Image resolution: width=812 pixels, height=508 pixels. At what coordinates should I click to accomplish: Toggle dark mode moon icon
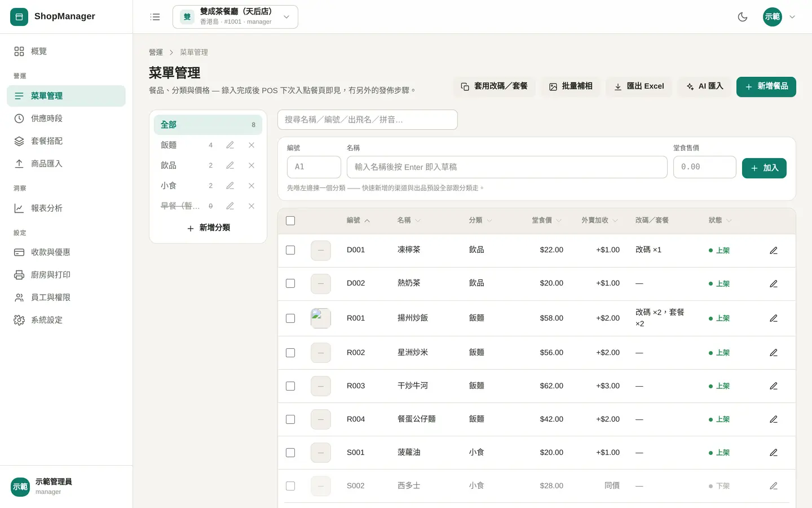click(743, 17)
